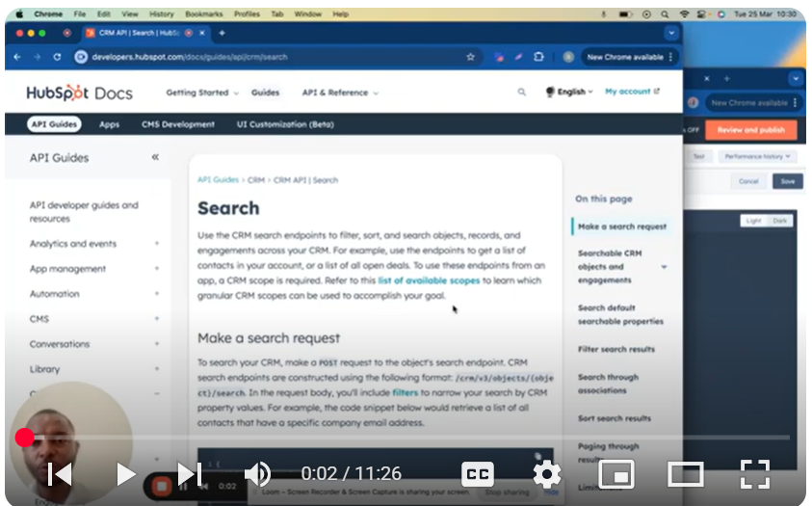Open Chrome menu in macOS menu bar
The height and width of the screenshot is (506, 812).
(48, 14)
